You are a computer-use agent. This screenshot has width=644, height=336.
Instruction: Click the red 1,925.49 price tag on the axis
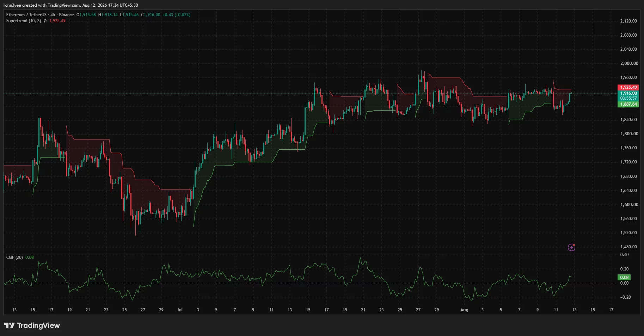tap(628, 87)
